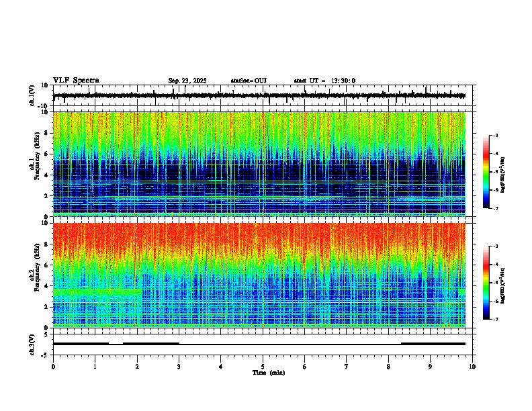Click the "10" tick on the Time axis
The width and height of the screenshot is (532, 411).
pos(472,367)
